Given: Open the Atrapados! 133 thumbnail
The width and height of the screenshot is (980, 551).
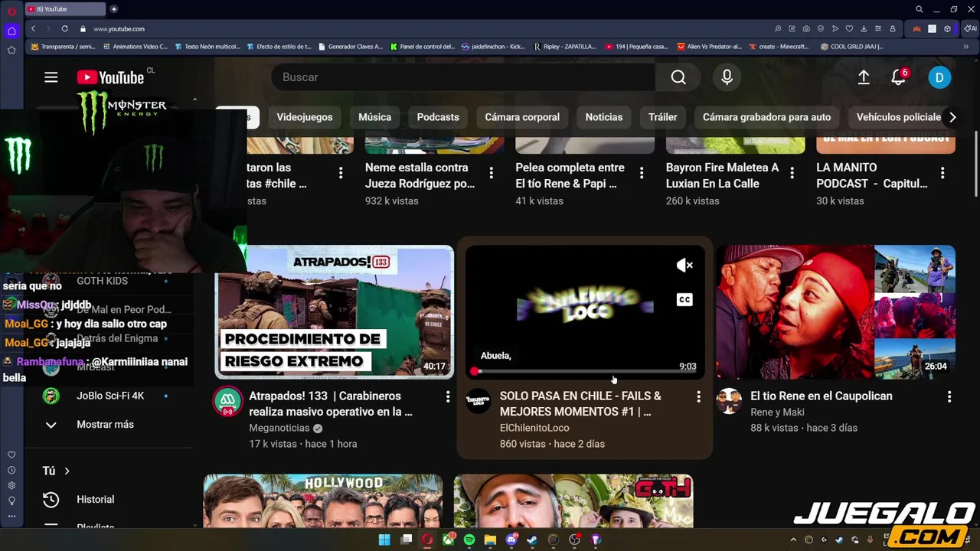Looking at the screenshot, I should pos(335,311).
